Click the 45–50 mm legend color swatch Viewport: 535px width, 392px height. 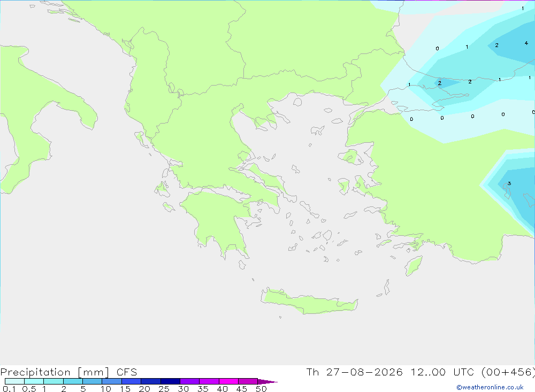point(248,381)
